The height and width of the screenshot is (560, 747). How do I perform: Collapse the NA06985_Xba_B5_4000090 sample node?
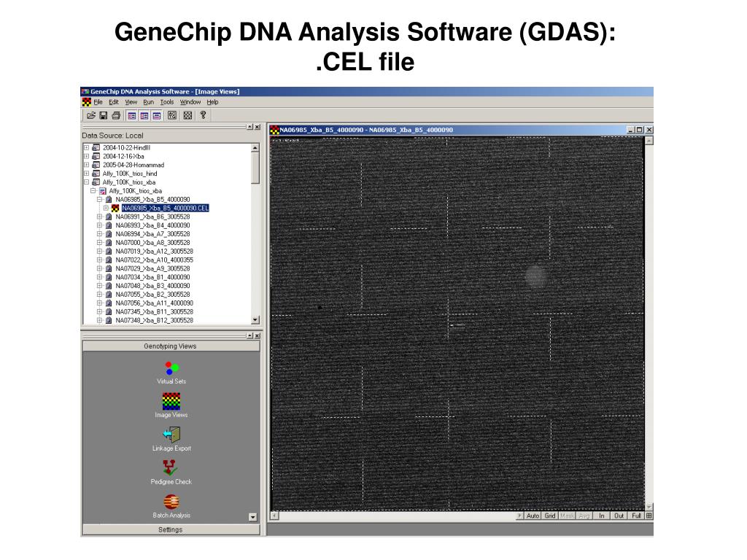click(99, 200)
